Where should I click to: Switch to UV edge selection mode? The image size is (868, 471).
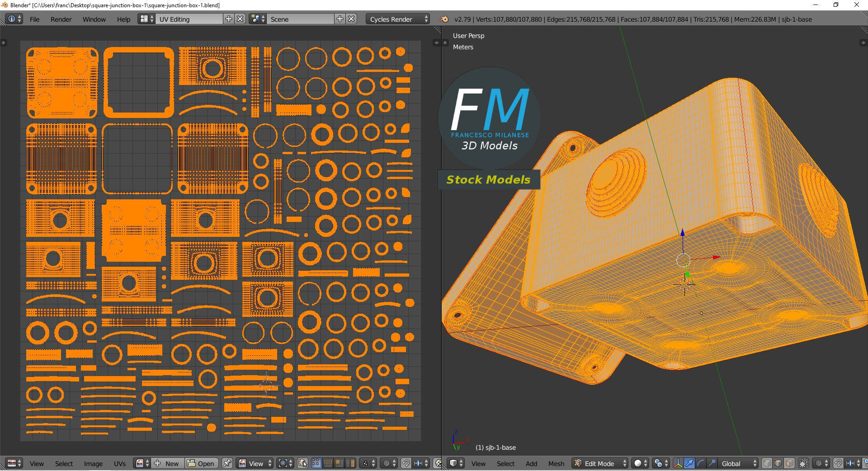pos(328,463)
